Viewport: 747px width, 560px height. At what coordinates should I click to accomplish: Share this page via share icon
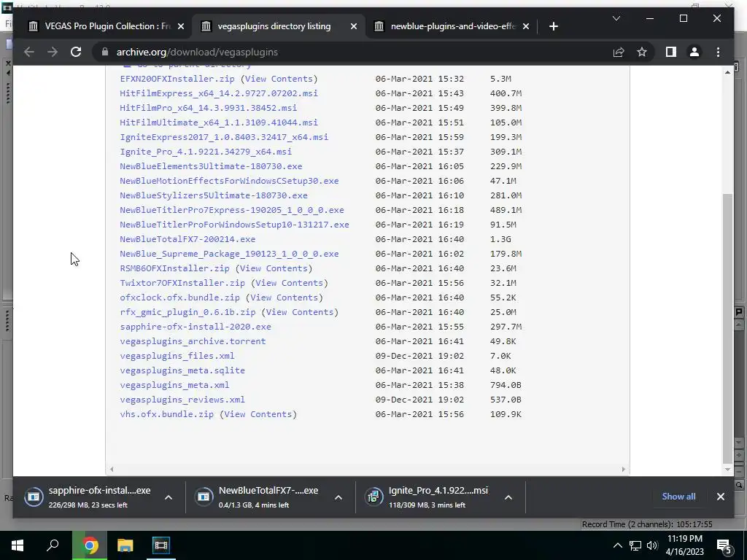[619, 52]
